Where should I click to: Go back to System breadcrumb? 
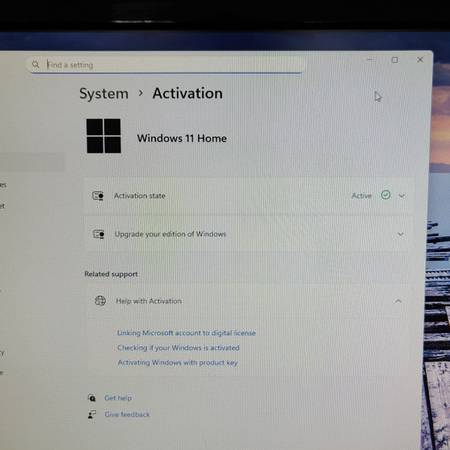point(104,94)
